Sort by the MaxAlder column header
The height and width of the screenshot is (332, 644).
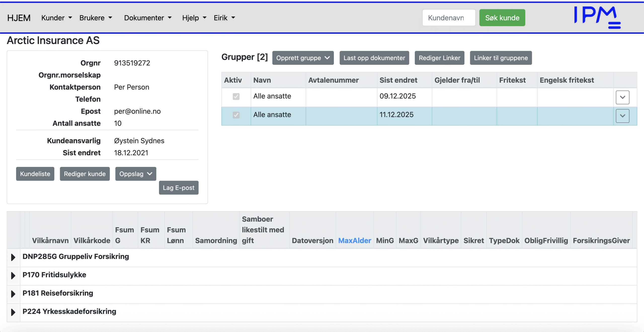coord(354,241)
